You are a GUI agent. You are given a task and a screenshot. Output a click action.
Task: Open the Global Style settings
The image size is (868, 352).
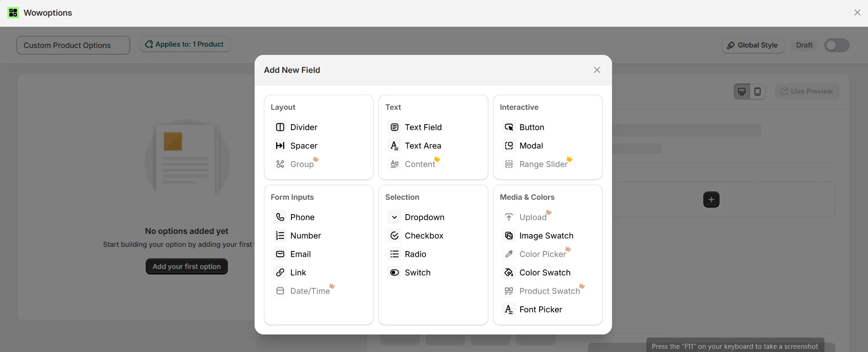(x=752, y=45)
